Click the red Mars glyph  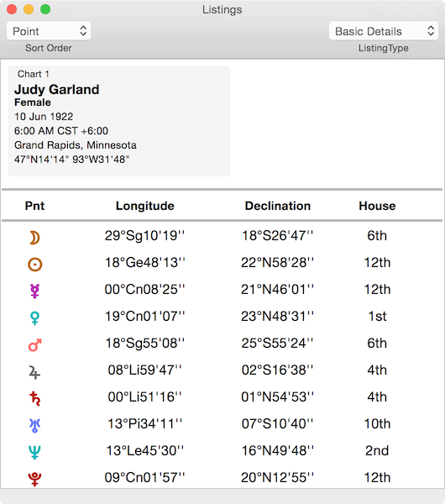pyautogui.click(x=34, y=345)
